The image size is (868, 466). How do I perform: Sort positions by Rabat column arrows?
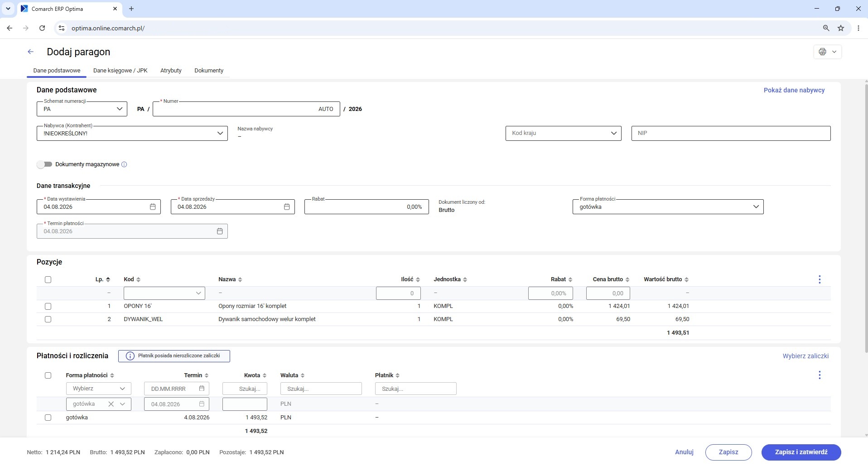point(570,279)
